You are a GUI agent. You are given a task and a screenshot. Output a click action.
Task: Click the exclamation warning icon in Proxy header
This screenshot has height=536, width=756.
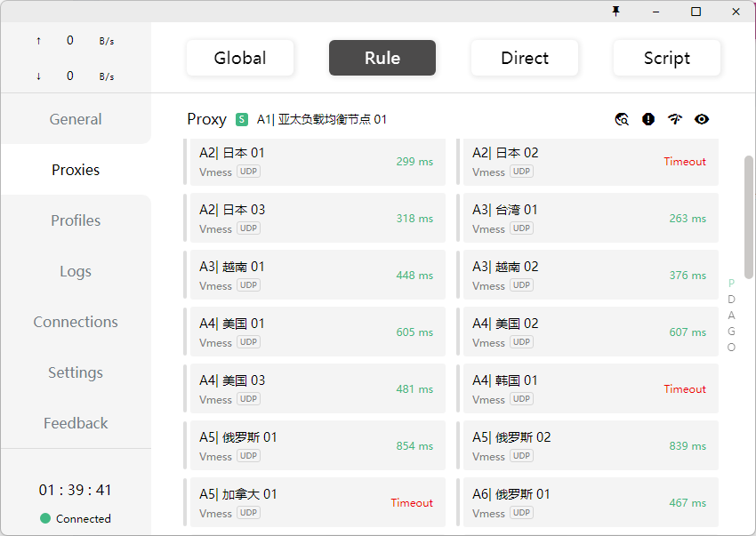pos(648,119)
